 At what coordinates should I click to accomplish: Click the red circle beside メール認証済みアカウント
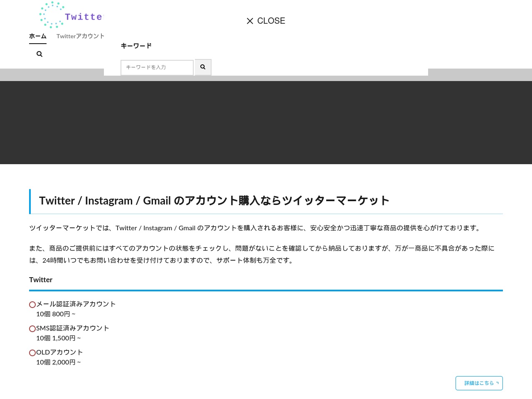[32, 305]
